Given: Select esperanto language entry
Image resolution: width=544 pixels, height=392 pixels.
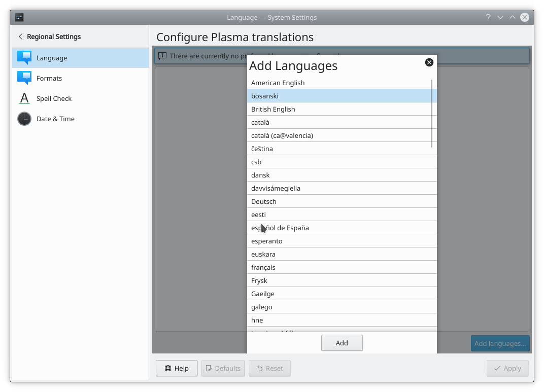Looking at the screenshot, I should coord(342,241).
